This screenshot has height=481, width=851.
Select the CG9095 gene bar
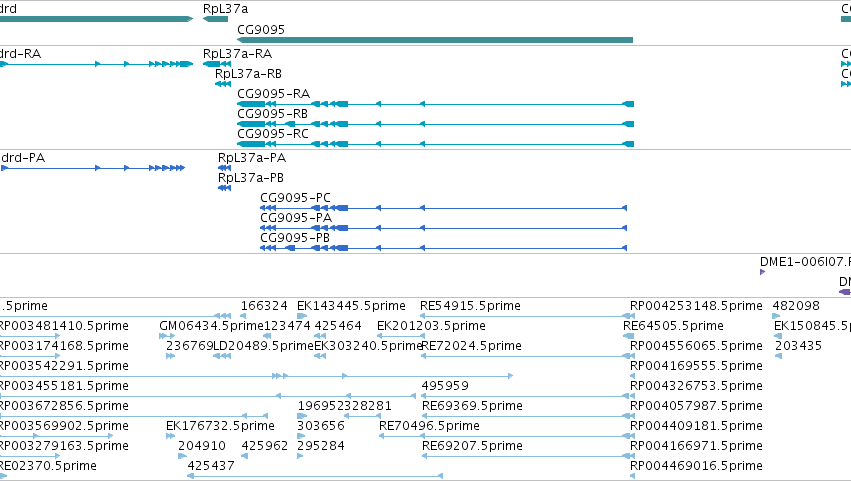point(435,40)
